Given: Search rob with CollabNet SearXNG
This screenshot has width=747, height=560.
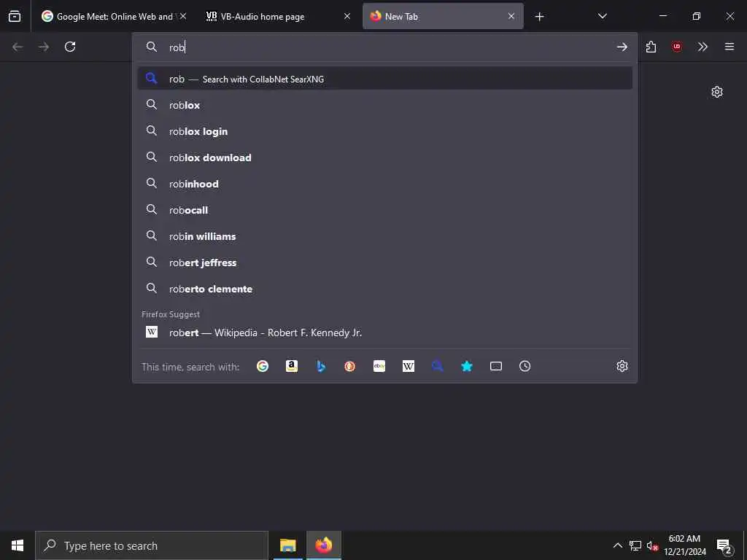Looking at the screenshot, I should pyautogui.click(x=385, y=79).
